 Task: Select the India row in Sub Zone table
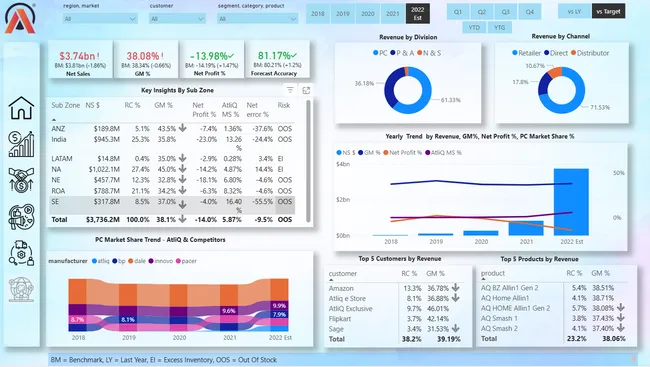click(172, 143)
